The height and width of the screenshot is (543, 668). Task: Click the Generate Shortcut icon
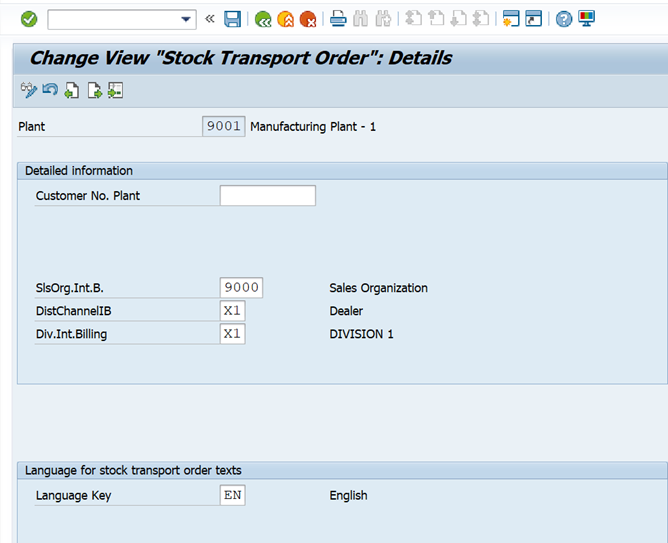(533, 19)
